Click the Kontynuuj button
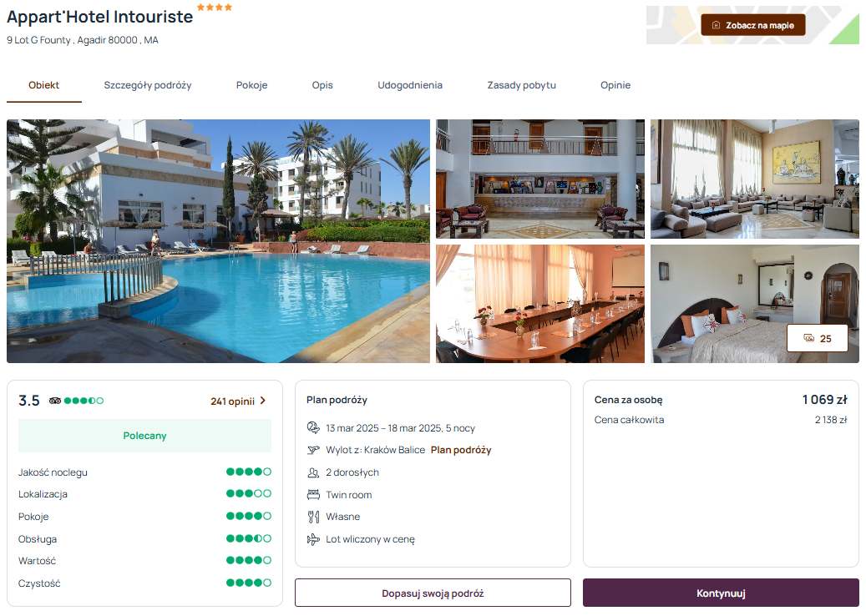This screenshot has width=866, height=616. 721,593
